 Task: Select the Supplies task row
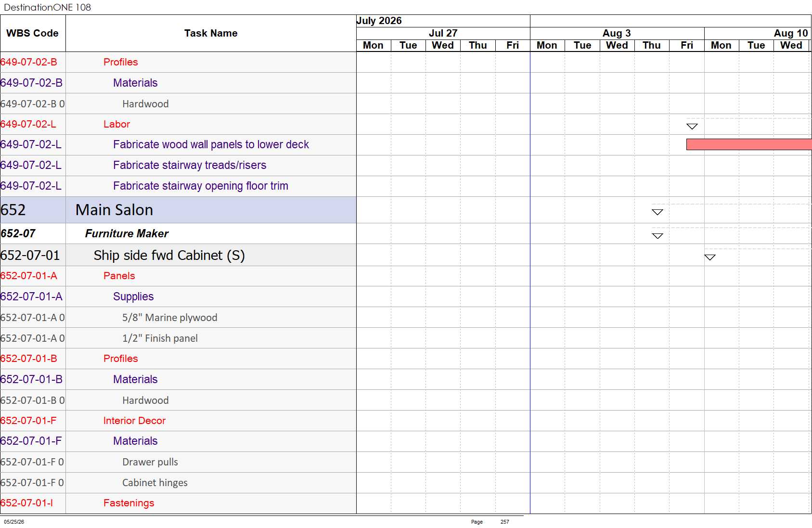178,296
